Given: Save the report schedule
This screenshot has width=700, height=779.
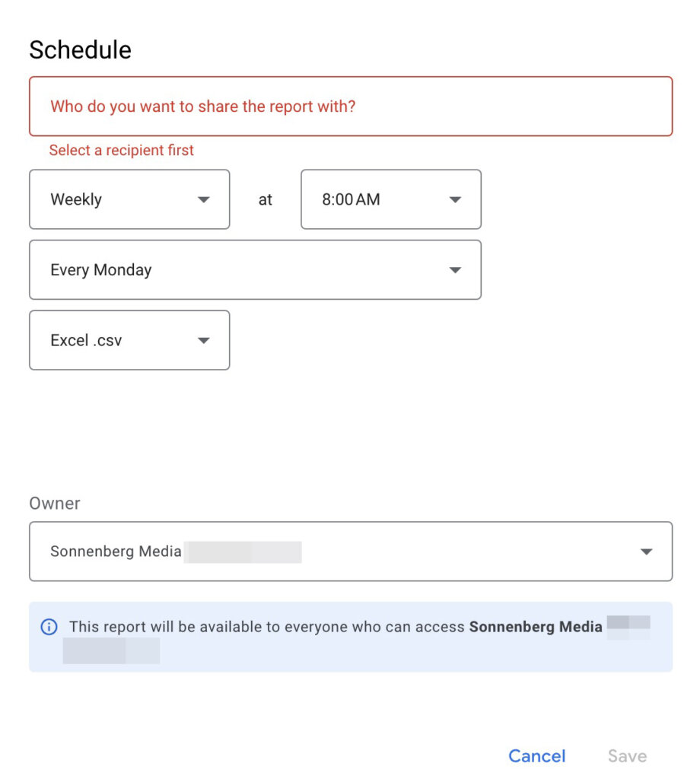Looking at the screenshot, I should click(627, 756).
